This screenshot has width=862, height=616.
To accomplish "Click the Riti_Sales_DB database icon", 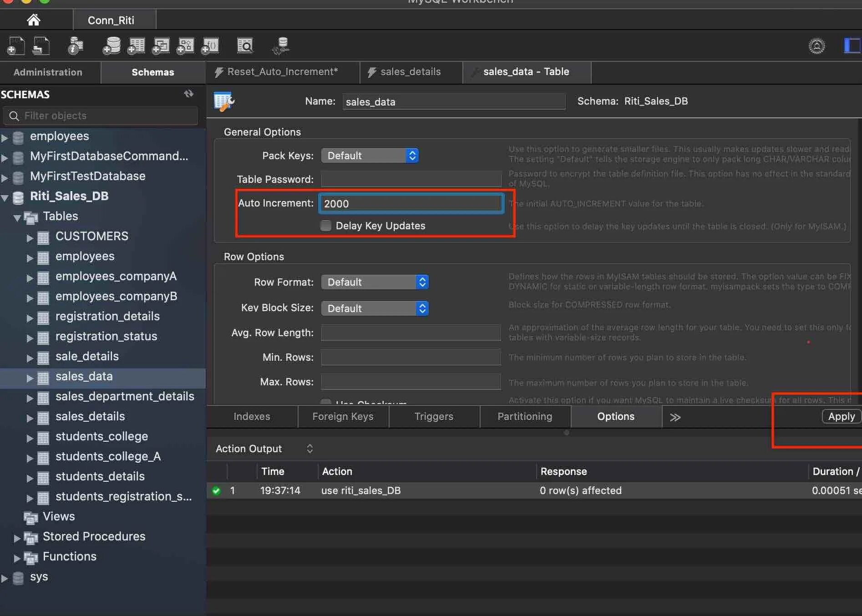I will pos(18,197).
